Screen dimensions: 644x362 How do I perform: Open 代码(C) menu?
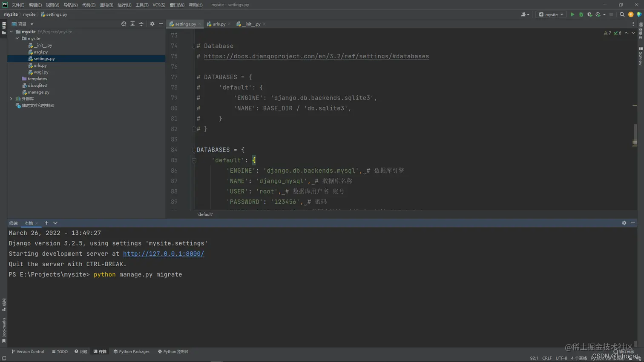pyautogui.click(x=89, y=5)
